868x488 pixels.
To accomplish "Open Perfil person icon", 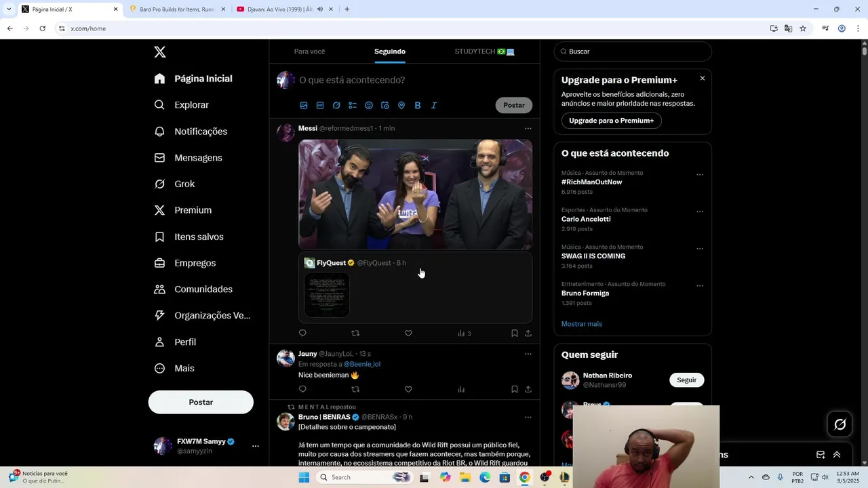I will (159, 342).
